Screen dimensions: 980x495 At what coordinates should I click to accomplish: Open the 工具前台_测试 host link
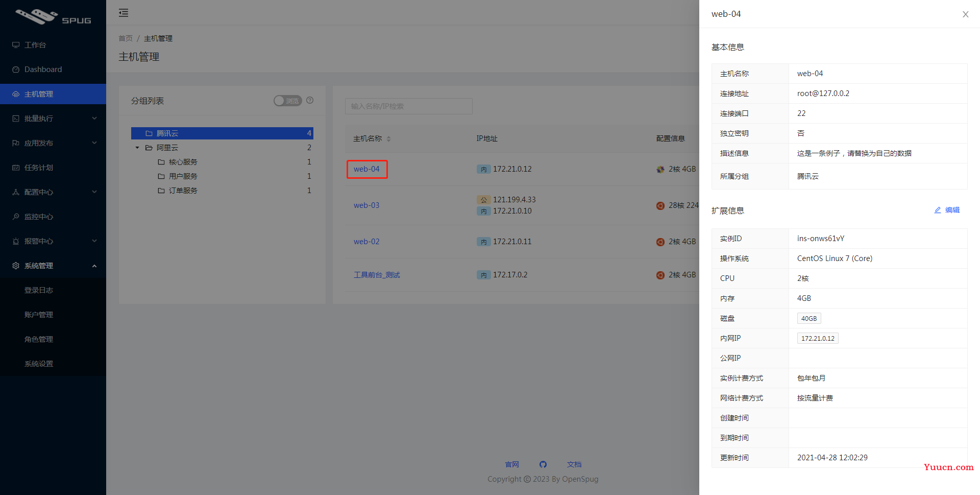pyautogui.click(x=377, y=275)
